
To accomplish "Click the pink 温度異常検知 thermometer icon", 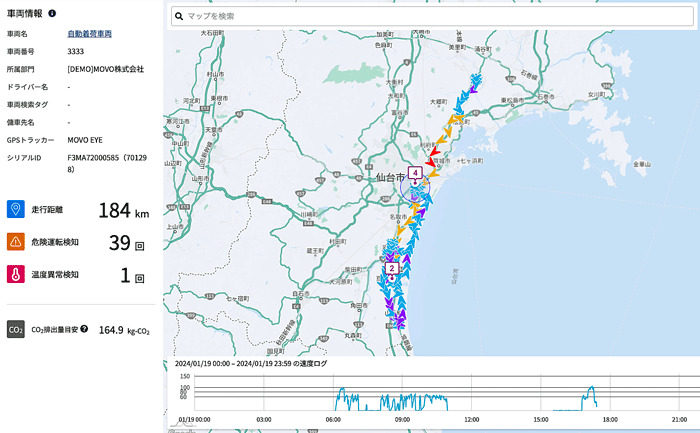I will (16, 274).
